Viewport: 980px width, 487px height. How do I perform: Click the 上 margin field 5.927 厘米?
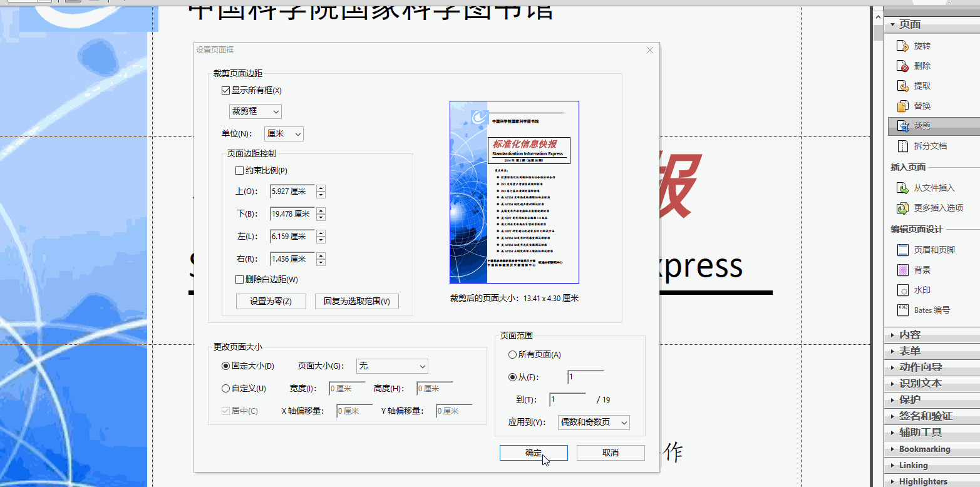(292, 192)
